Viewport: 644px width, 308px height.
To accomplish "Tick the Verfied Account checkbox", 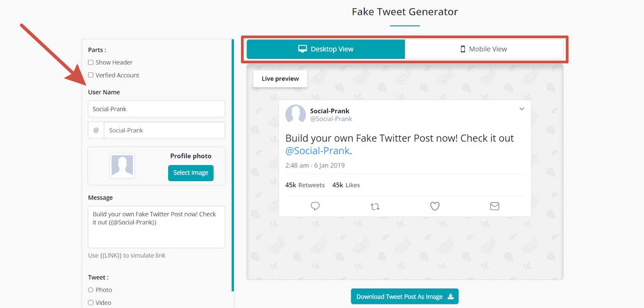I will point(91,75).
